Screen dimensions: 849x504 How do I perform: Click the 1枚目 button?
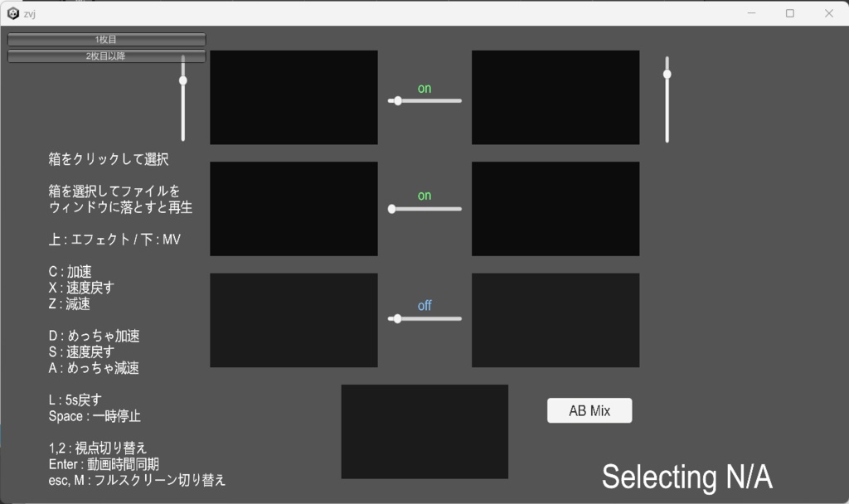106,38
